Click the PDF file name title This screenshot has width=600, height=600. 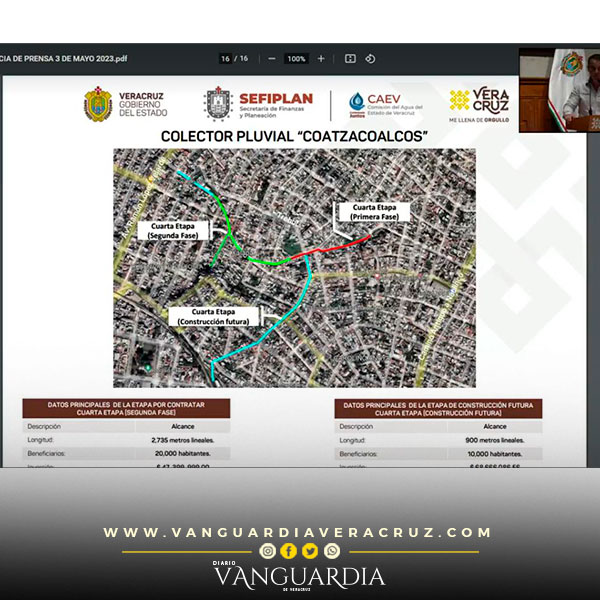[64, 59]
